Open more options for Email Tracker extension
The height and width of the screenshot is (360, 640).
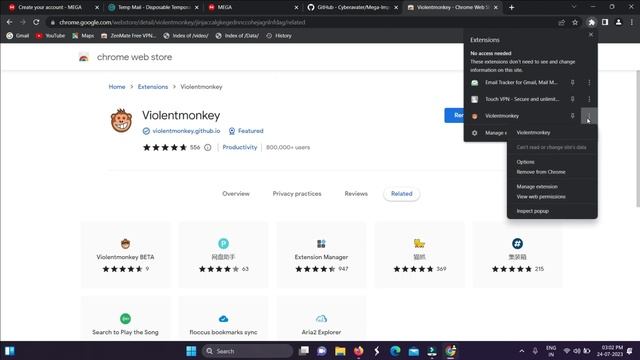click(589, 82)
